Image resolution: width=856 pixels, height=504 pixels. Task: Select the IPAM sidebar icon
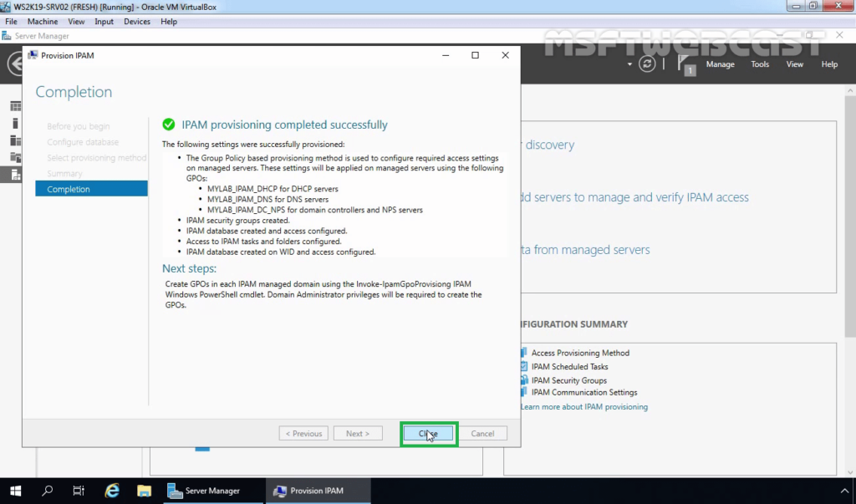coord(15,176)
